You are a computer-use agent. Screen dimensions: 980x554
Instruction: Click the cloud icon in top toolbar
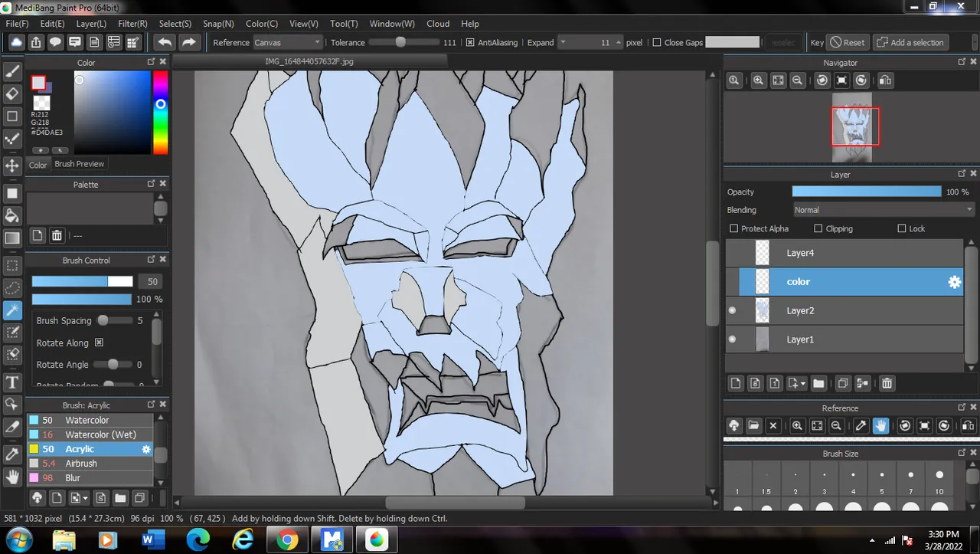coord(16,42)
